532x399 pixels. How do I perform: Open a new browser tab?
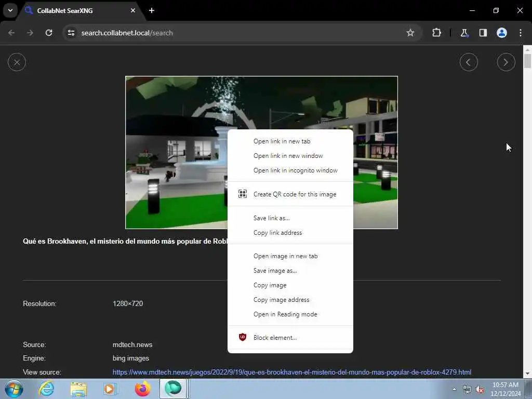[152, 10]
